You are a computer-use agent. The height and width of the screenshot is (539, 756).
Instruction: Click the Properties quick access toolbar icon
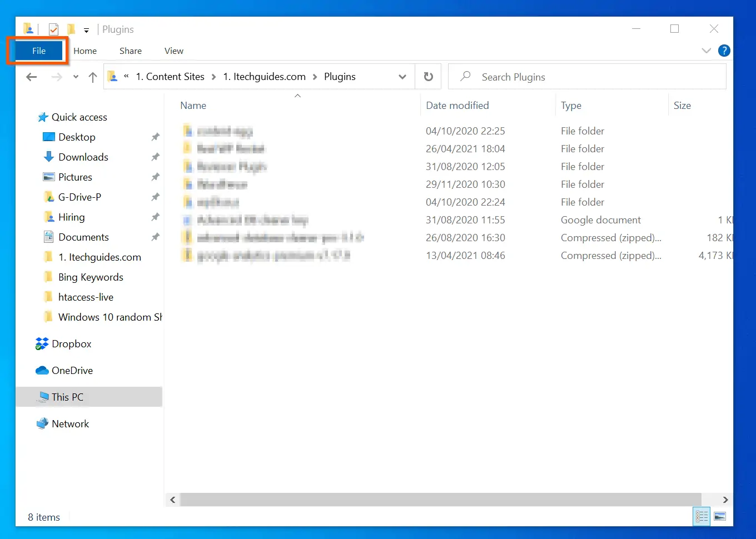coord(53,29)
